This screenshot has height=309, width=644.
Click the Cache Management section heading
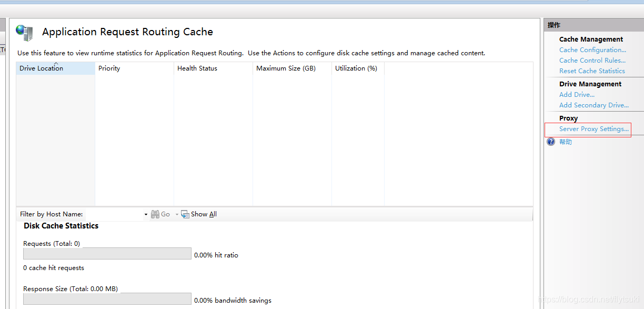[x=591, y=39]
